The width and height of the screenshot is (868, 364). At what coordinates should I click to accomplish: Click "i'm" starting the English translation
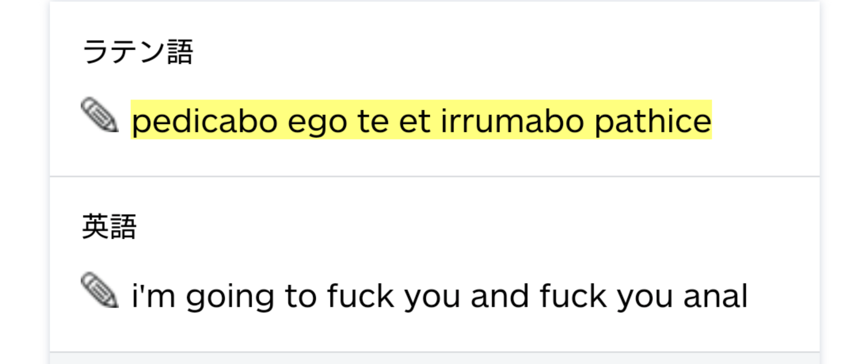click(153, 296)
